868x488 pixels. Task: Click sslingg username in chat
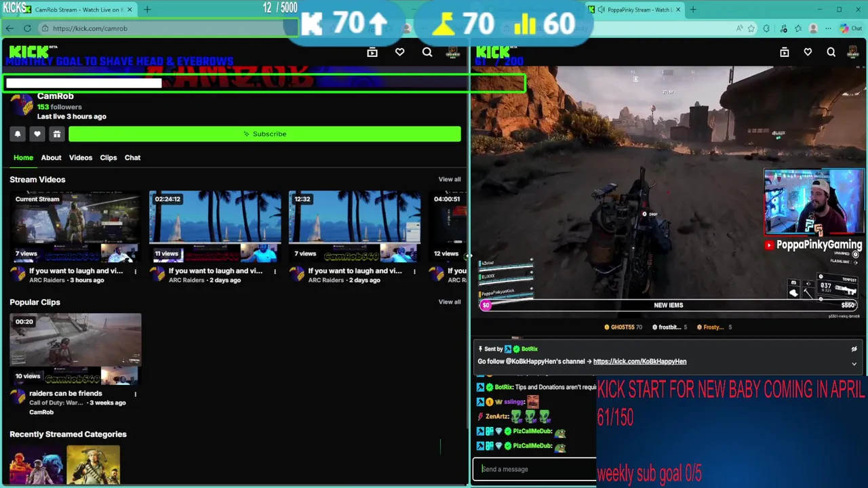(x=514, y=402)
